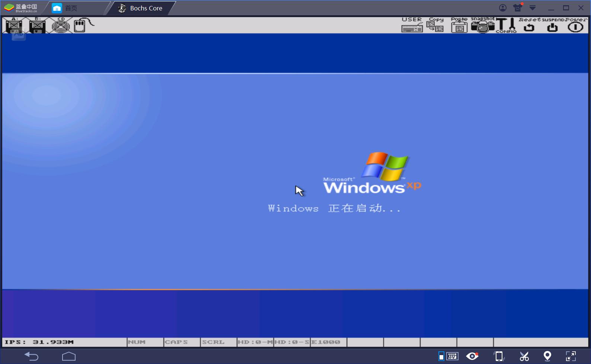The width and height of the screenshot is (591, 364).
Task: Click the Paste clipboard icon
Action: (x=459, y=25)
